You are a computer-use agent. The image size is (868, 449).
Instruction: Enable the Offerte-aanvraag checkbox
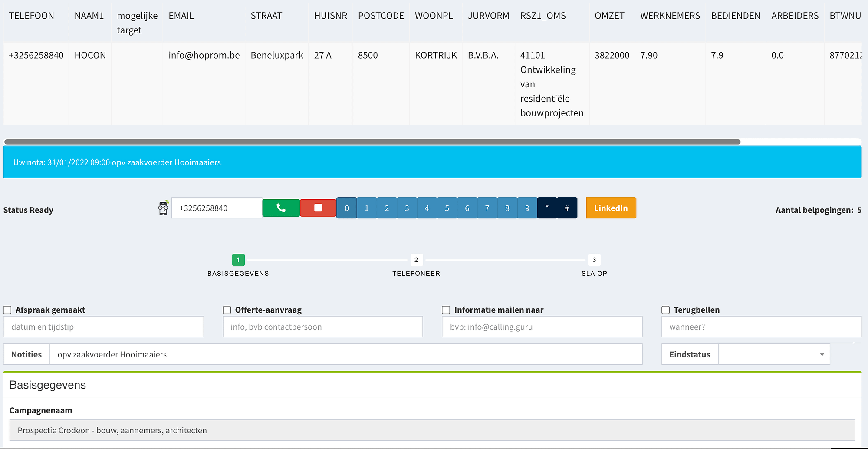(227, 310)
